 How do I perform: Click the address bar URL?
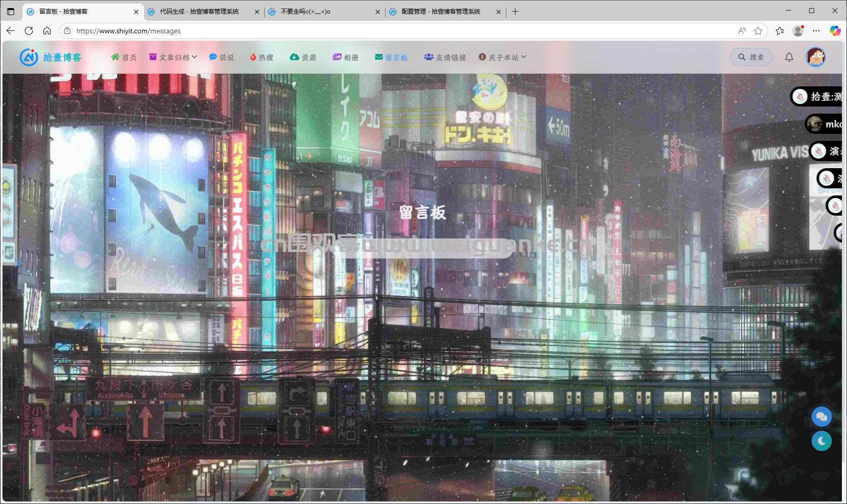pyautogui.click(x=128, y=31)
